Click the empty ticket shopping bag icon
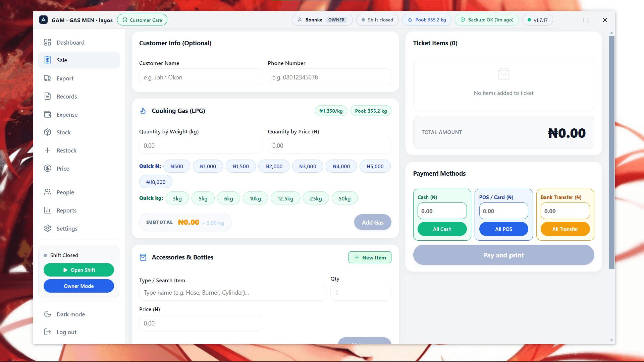This screenshot has width=644, height=362. tap(503, 74)
